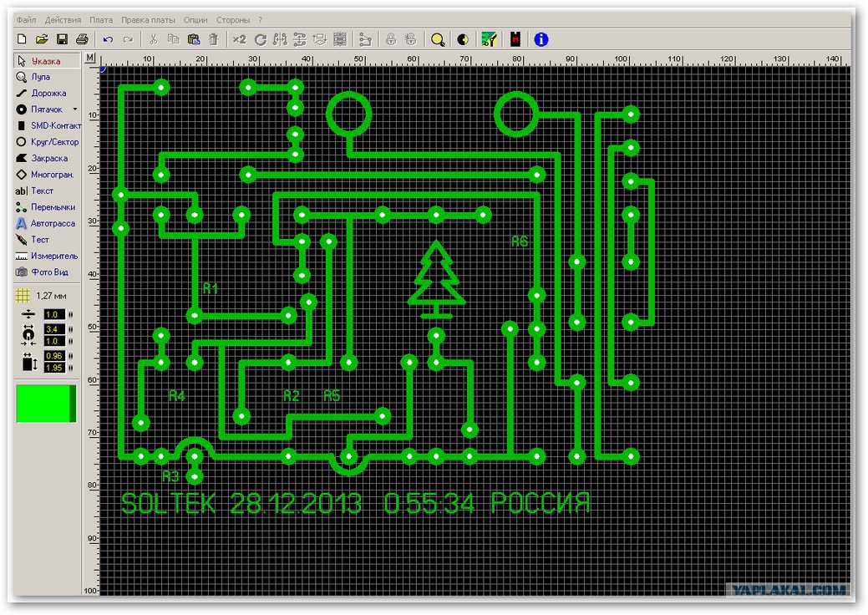Open the Действия menu
The width and height of the screenshot is (868, 615).
coord(63,20)
